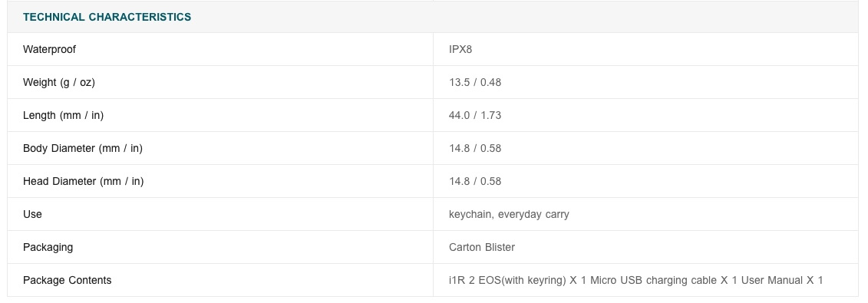
Task: Click the IPX8 value
Action: coord(460,49)
